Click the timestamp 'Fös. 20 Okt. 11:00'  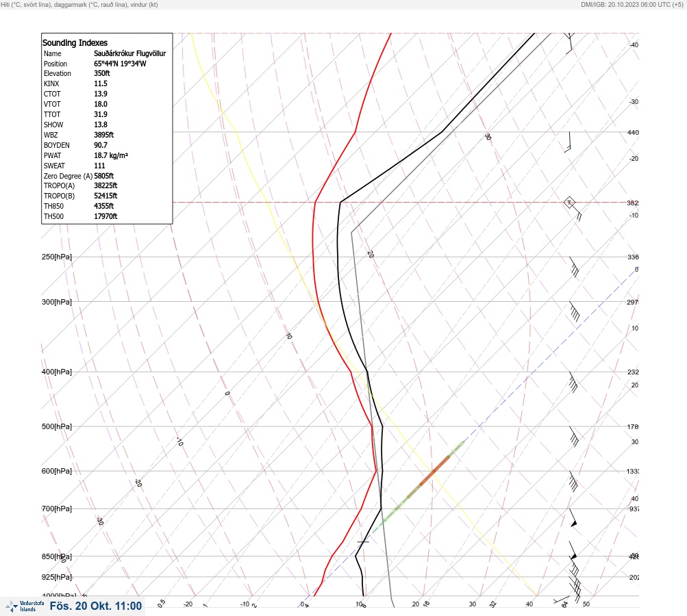95,606
